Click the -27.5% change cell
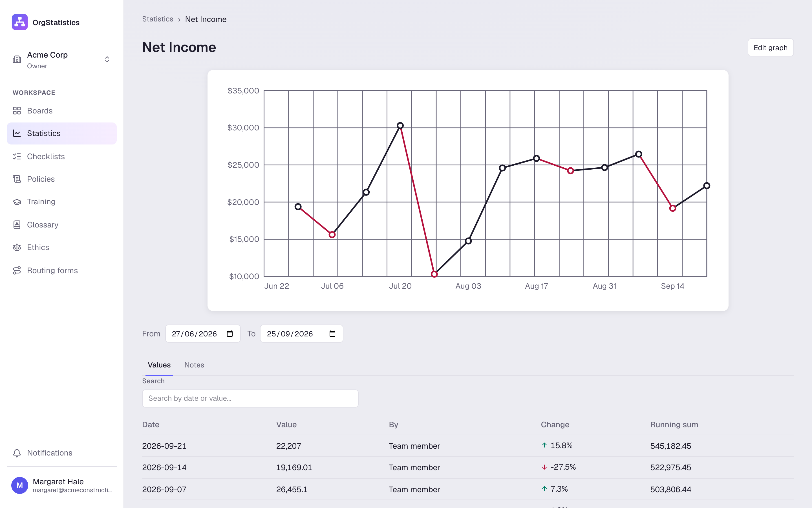812x508 pixels. point(559,467)
